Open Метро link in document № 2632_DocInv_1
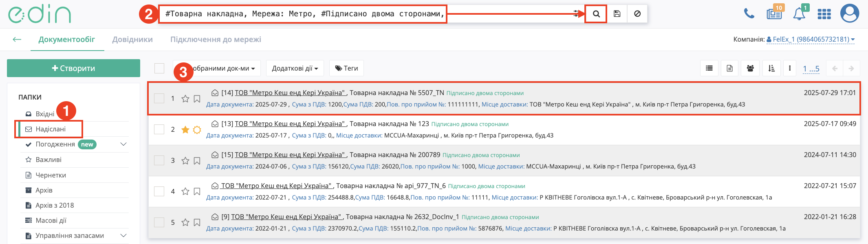The image size is (868, 244). [x=286, y=217]
